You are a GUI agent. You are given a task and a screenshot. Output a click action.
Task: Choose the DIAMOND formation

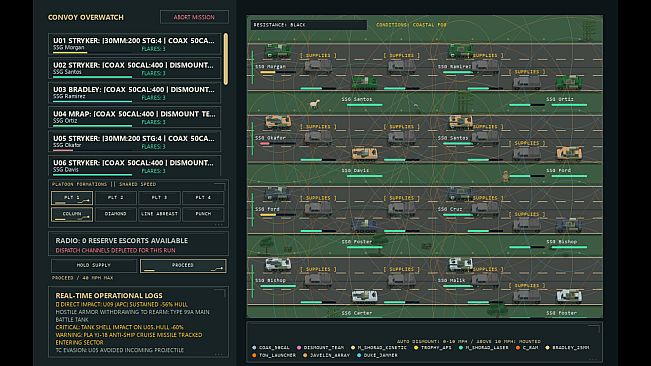115,214
